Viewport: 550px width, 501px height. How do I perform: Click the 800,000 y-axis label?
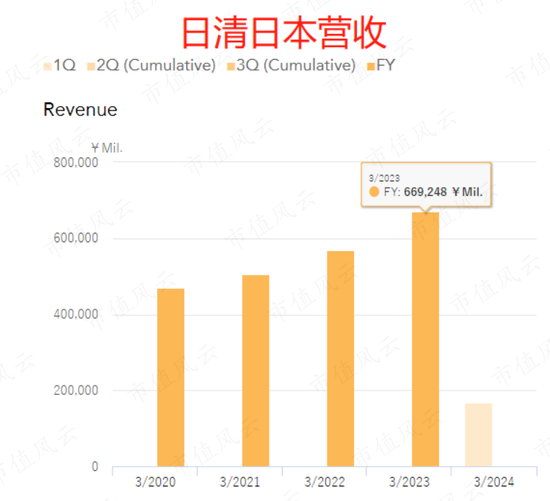point(76,163)
